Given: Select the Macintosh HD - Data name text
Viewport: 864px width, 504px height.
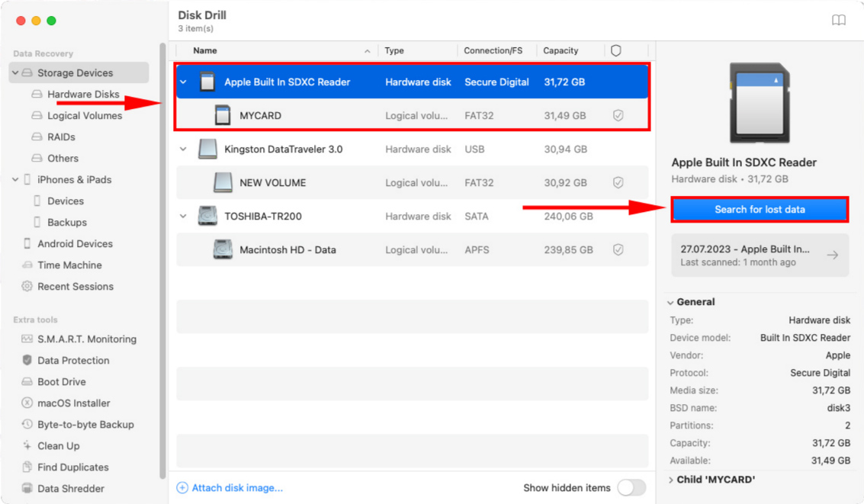Looking at the screenshot, I should pyautogui.click(x=287, y=250).
